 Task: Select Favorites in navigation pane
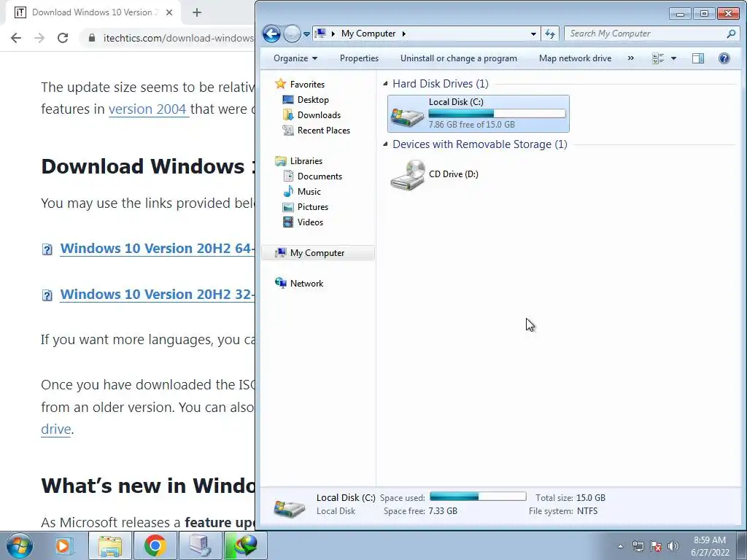click(307, 85)
